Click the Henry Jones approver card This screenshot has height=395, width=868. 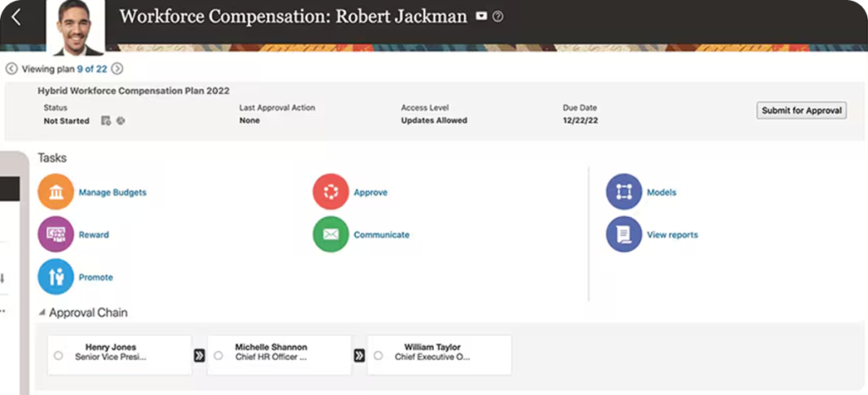(x=120, y=355)
